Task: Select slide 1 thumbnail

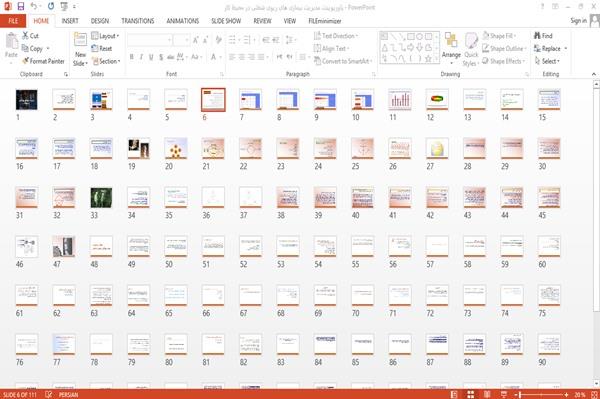Action: tap(26, 99)
